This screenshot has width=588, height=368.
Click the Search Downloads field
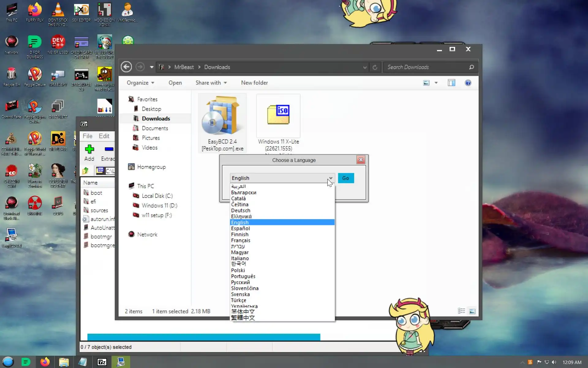(426, 67)
